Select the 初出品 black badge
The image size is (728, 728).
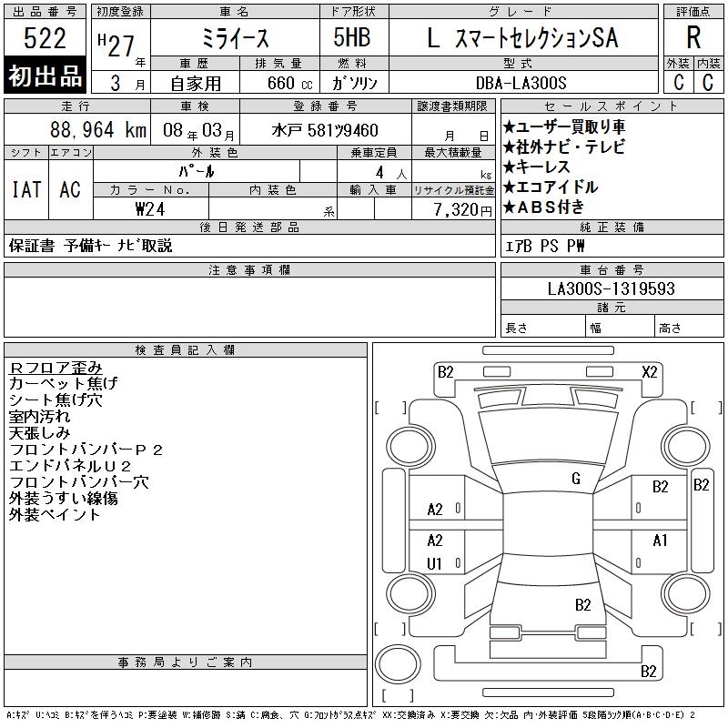point(45,76)
